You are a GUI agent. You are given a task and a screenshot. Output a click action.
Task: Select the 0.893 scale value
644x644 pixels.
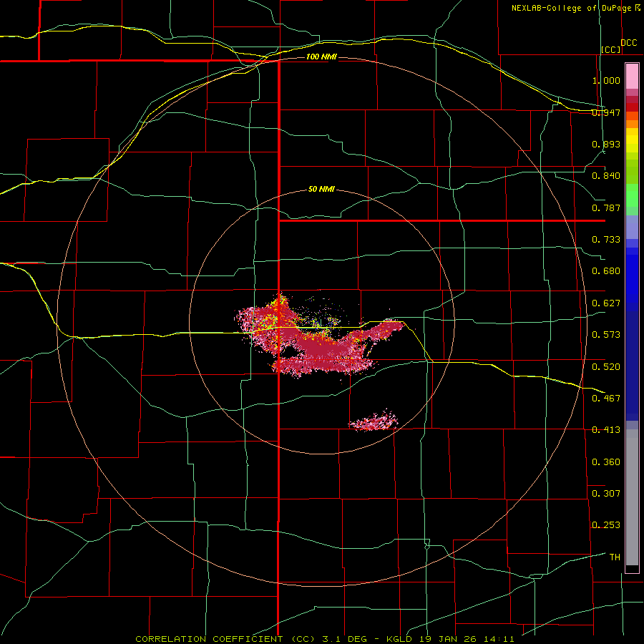click(606, 144)
